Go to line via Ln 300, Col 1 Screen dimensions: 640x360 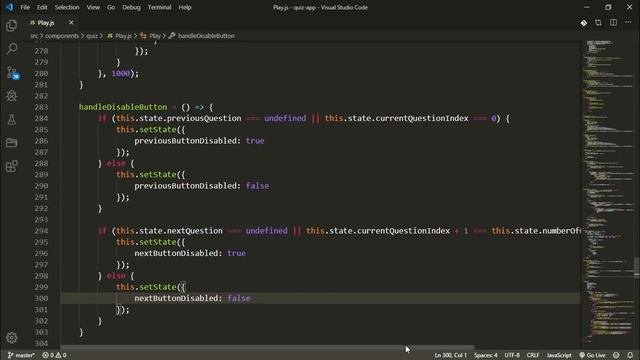point(451,355)
